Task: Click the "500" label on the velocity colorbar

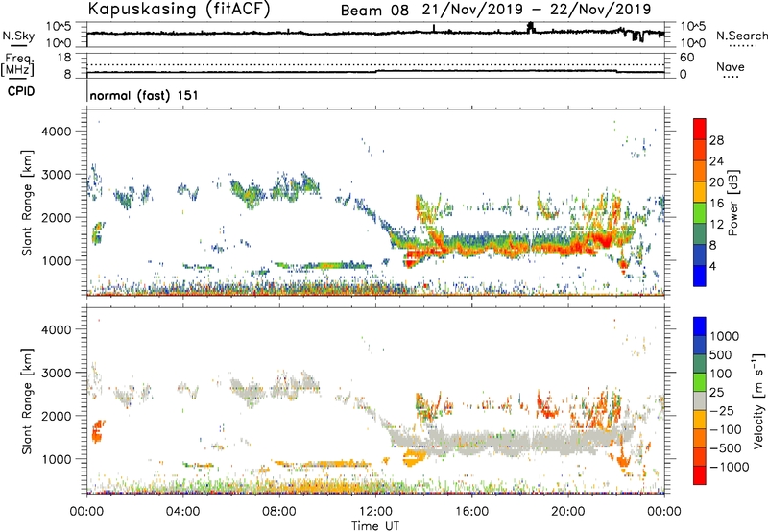Action: point(721,354)
